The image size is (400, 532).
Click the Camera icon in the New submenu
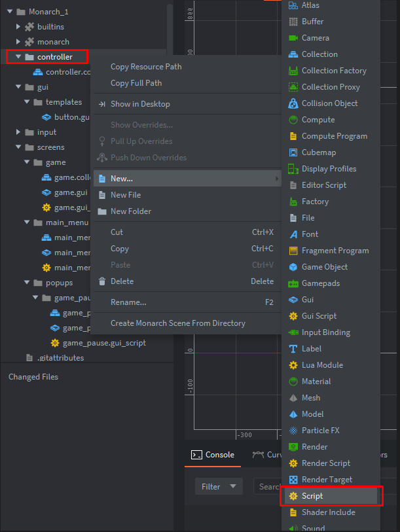pyautogui.click(x=293, y=38)
